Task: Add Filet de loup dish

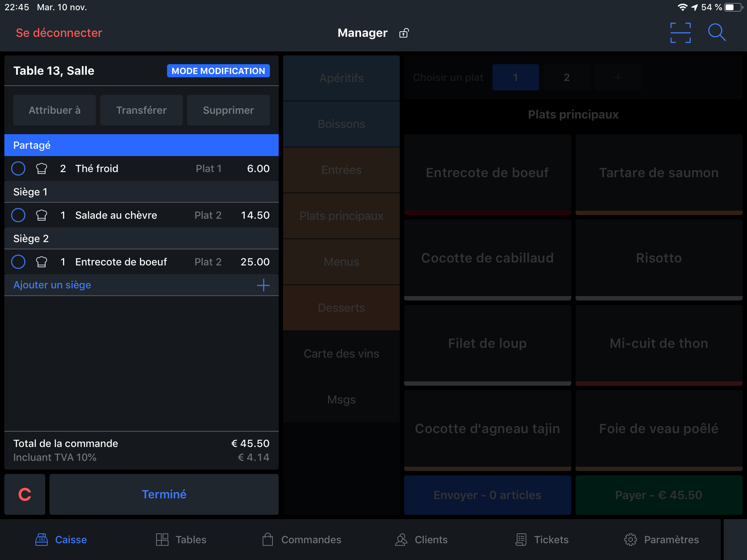Action: (x=487, y=345)
